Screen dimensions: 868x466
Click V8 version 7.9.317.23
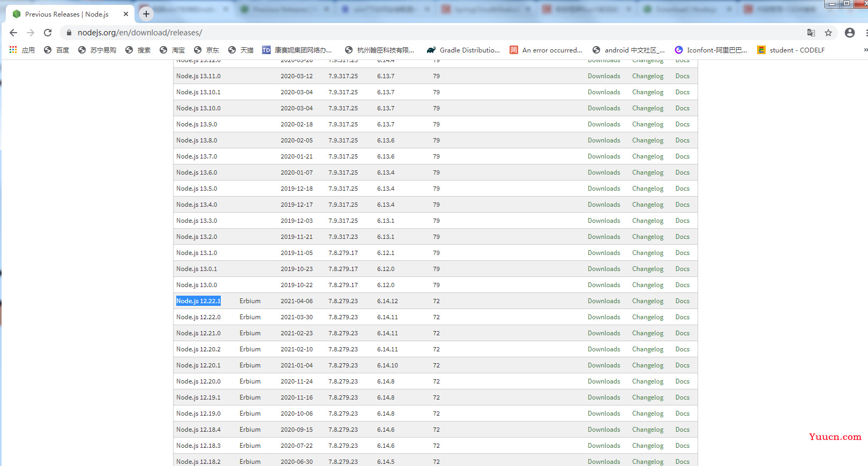click(x=343, y=237)
